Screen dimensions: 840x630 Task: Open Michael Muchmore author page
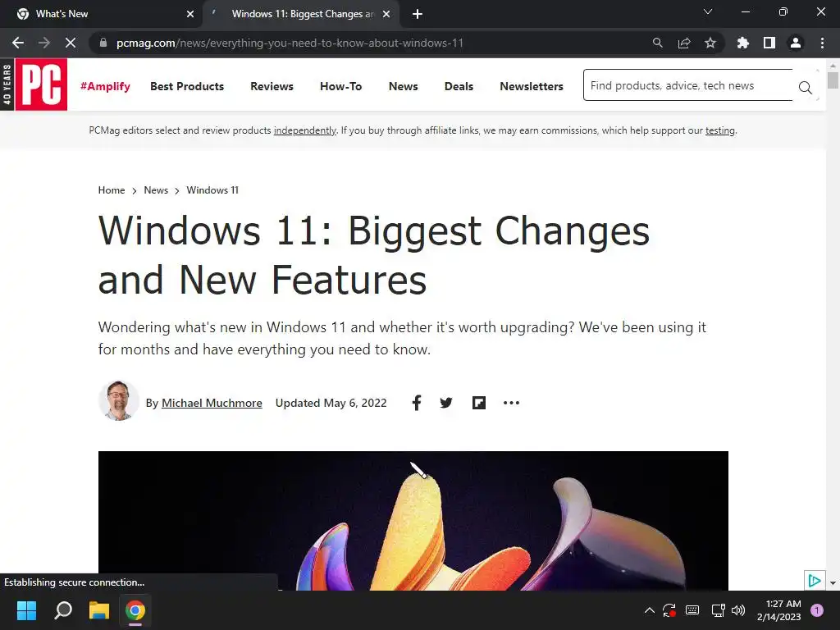(212, 403)
